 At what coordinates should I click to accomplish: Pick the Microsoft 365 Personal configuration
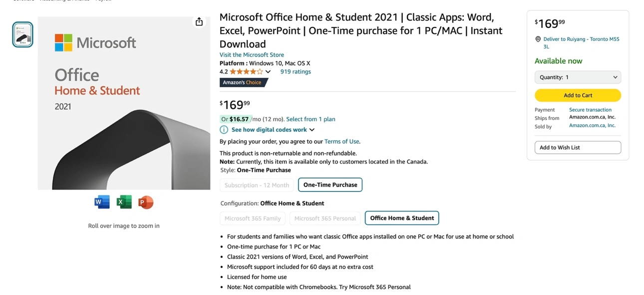325,218
